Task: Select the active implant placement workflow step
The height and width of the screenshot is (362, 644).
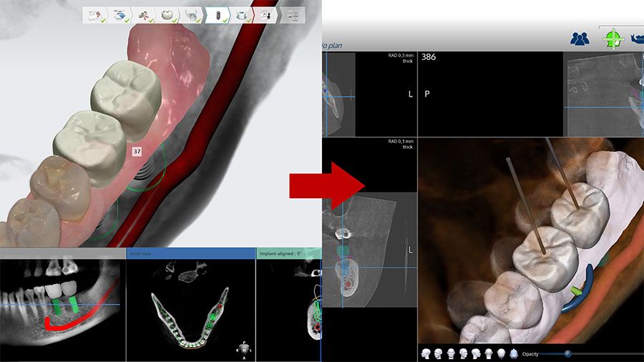Action: pyautogui.click(x=218, y=15)
